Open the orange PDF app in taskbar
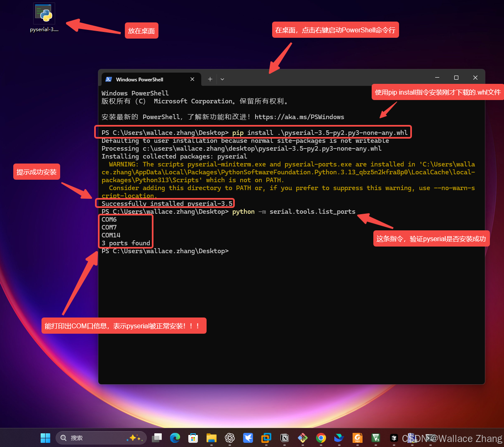This screenshot has height=447, width=504. click(x=358, y=438)
